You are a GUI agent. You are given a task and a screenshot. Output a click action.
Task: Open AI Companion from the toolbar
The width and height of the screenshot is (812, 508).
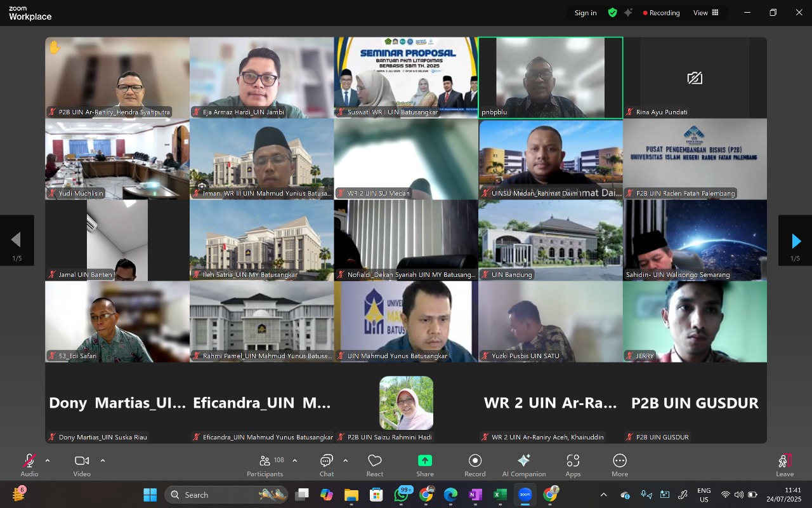tap(524, 465)
